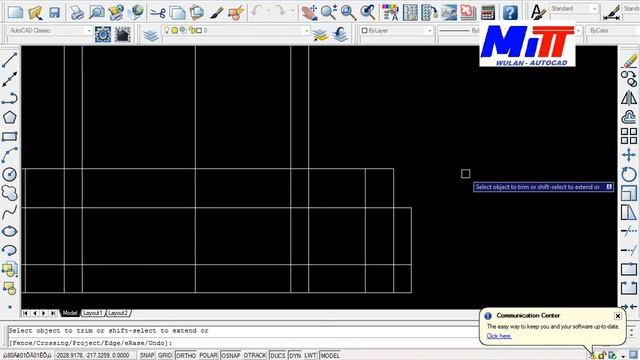
Task: Toggle GRID display in status bar
Action: (165, 356)
